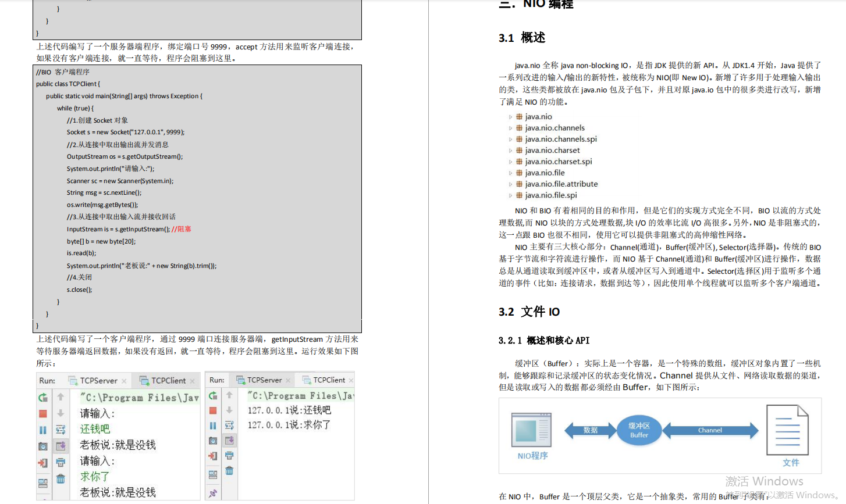Viewport: 846px width, 504px height.
Task: Click the heading "3.1 概述"
Action: [x=522, y=38]
